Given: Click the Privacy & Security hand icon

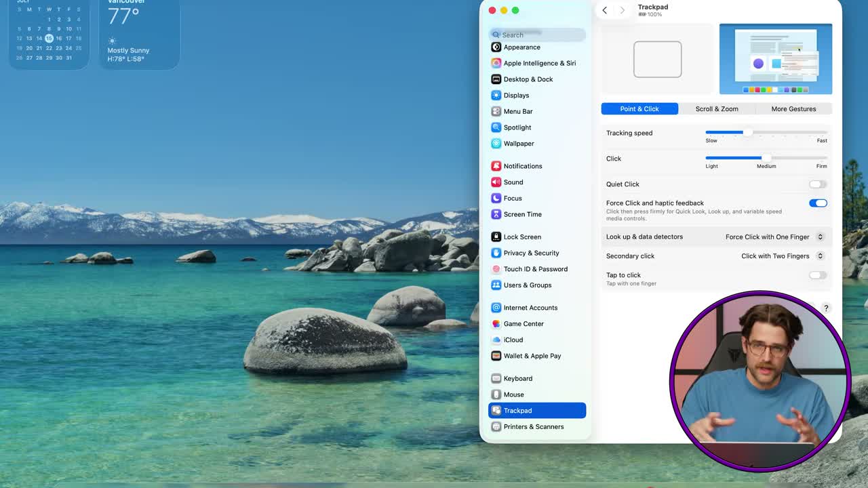Looking at the screenshot, I should pos(496,253).
